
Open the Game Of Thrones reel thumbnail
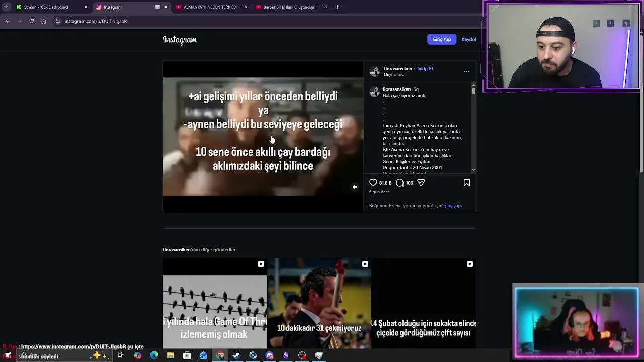click(x=215, y=303)
